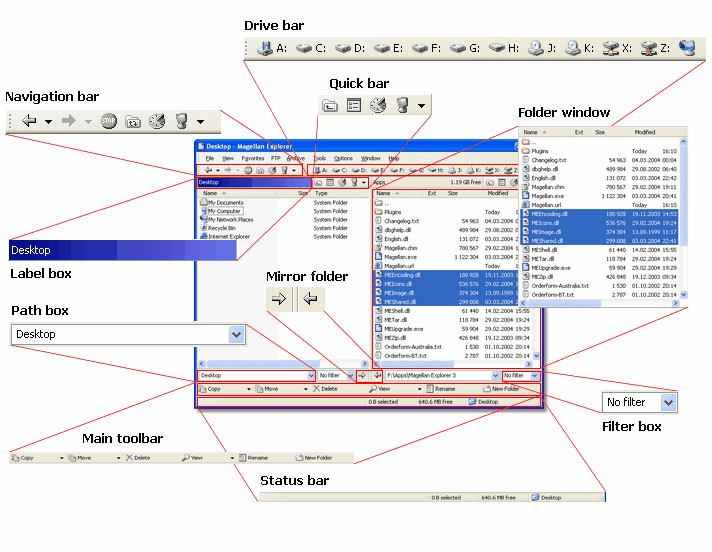Open the FTP menu
The width and height of the screenshot is (712, 552).
(276, 158)
